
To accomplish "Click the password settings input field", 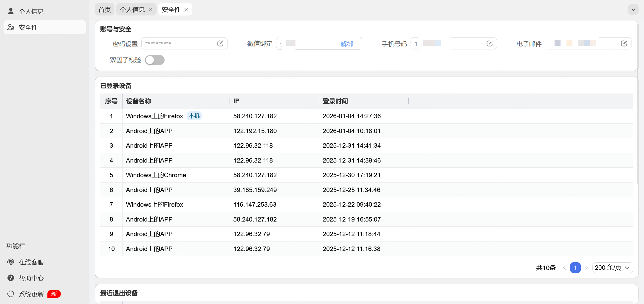I will [179, 43].
